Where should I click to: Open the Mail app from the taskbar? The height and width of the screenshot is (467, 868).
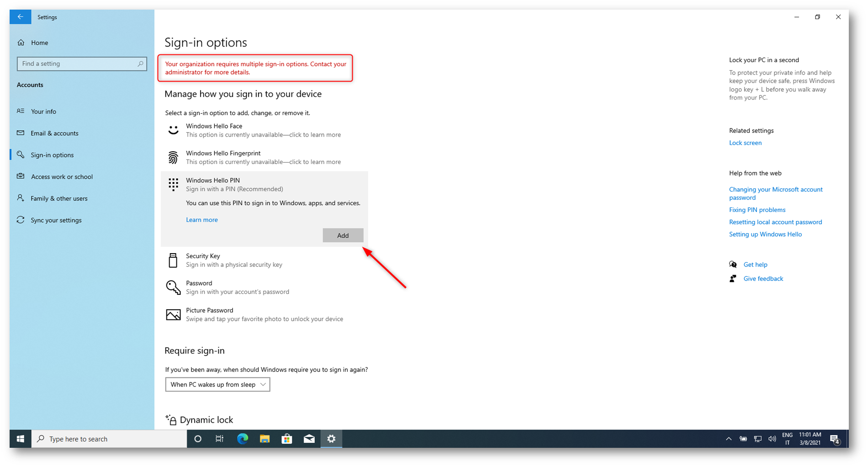pos(309,439)
